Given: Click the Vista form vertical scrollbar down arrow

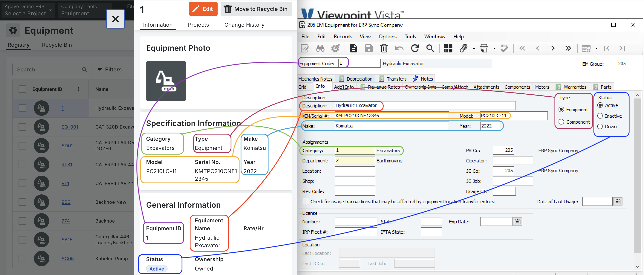Looking at the screenshot, I should pos(637,267).
